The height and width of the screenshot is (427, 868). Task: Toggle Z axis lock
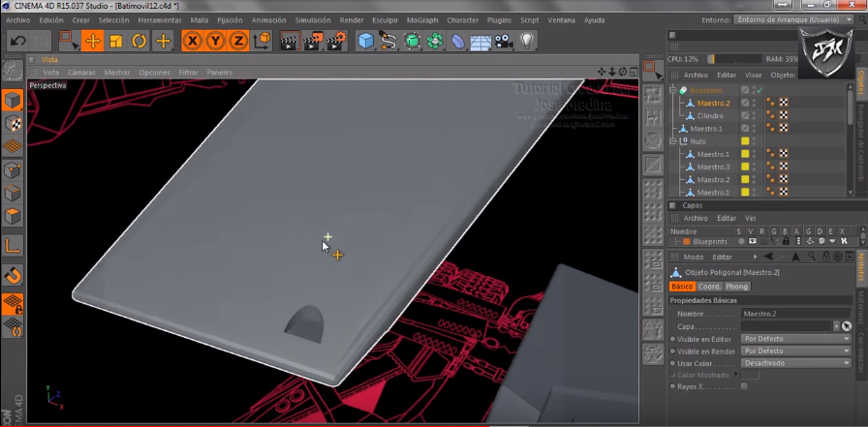click(238, 41)
